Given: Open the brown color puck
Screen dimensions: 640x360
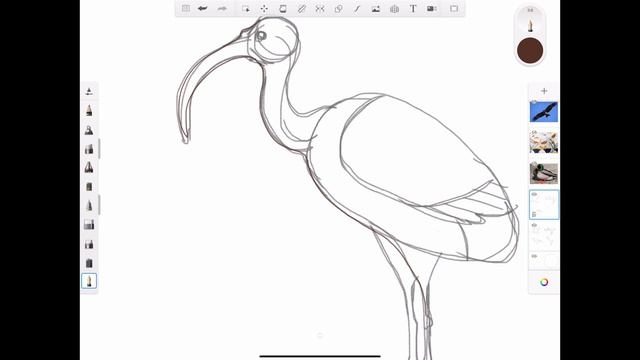Looking at the screenshot, I should (530, 51).
